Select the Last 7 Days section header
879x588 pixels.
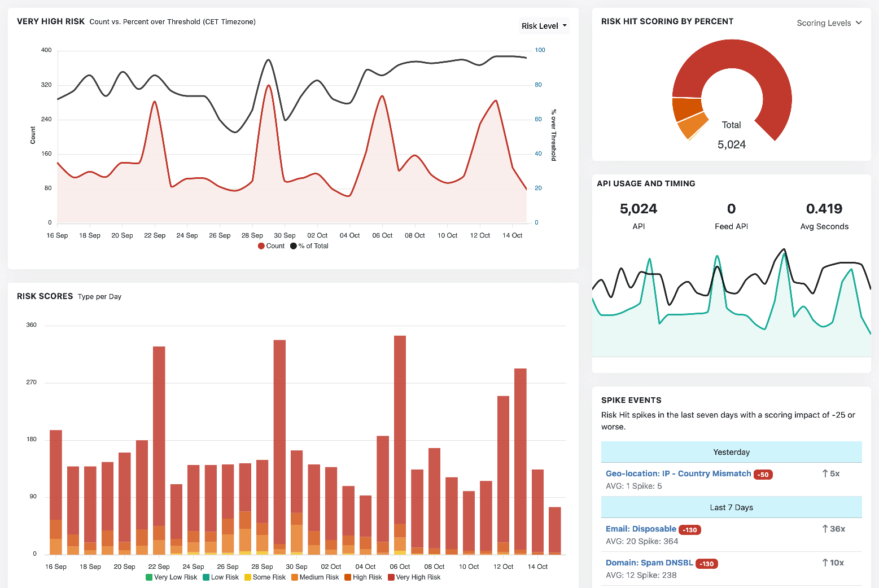click(732, 507)
